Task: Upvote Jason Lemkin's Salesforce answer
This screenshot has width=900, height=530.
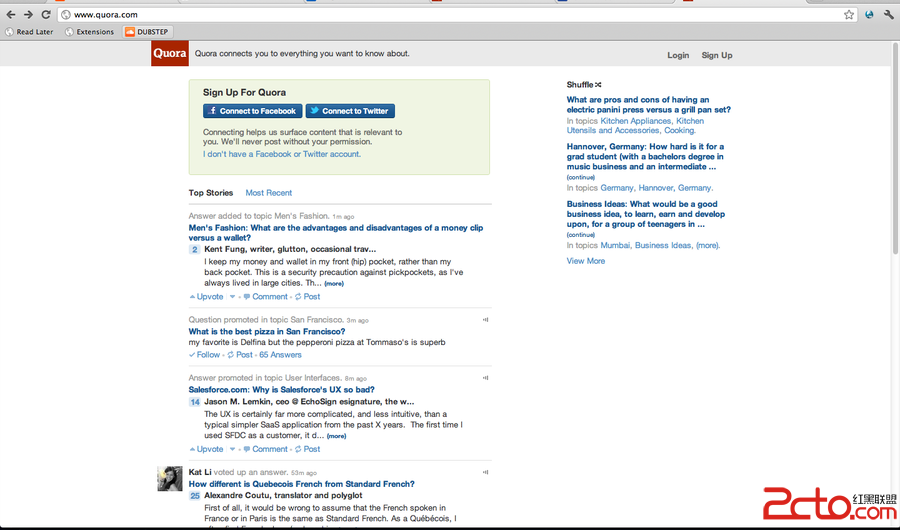Action: tap(207, 449)
